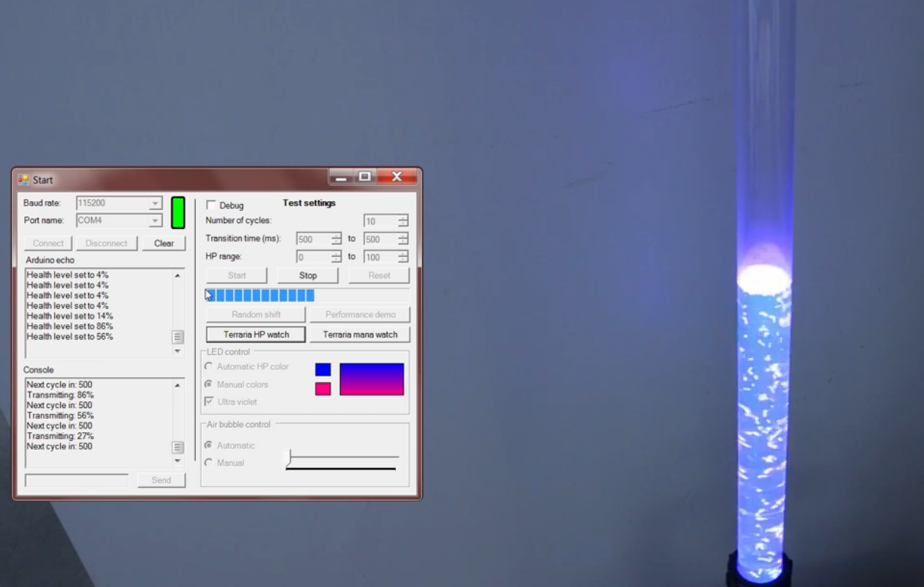Click the Arduino echo scrollbar down arrow

[176, 351]
